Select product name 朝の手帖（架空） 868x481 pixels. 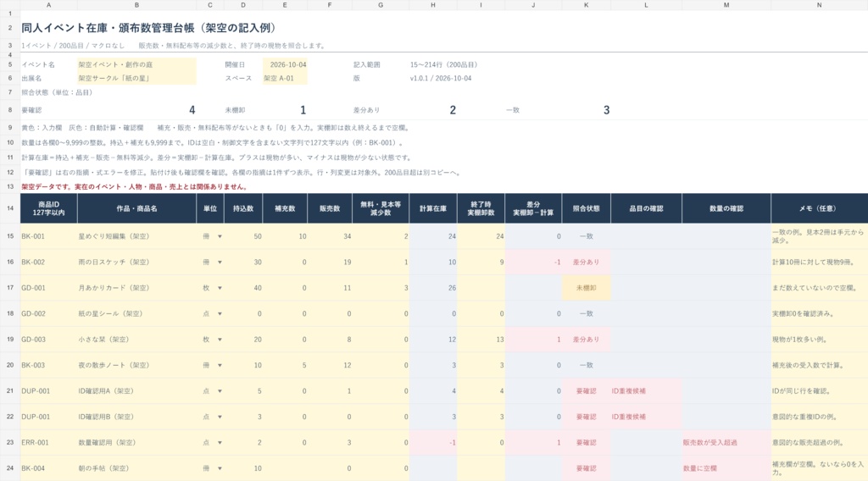[x=136, y=469]
